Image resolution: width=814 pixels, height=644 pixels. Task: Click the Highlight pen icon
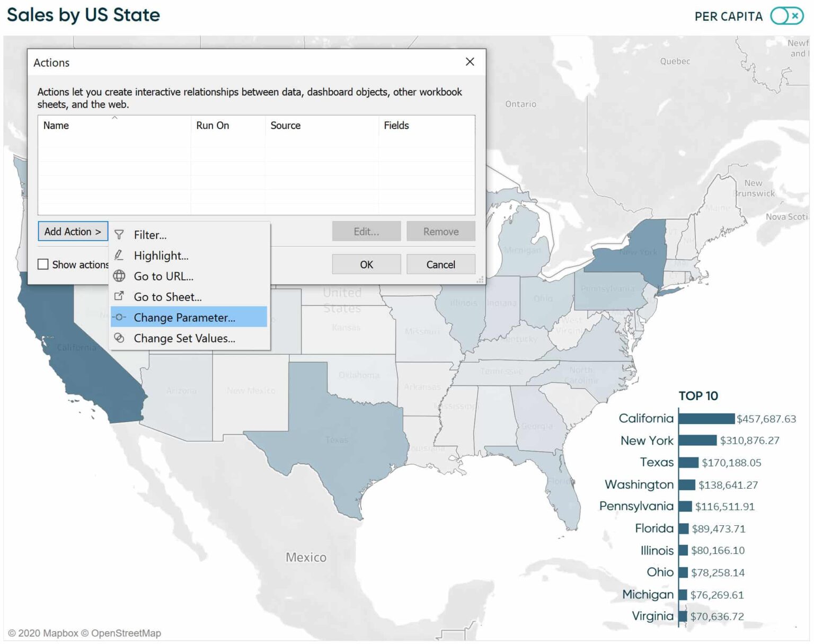119,255
